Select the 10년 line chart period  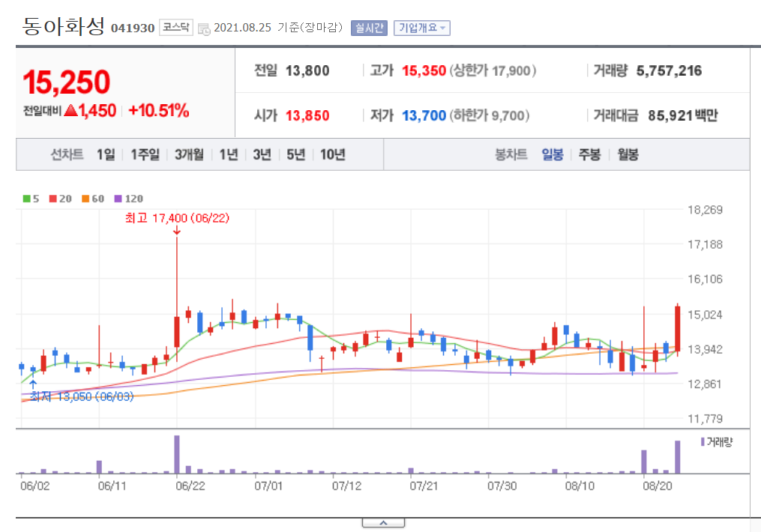pos(332,154)
